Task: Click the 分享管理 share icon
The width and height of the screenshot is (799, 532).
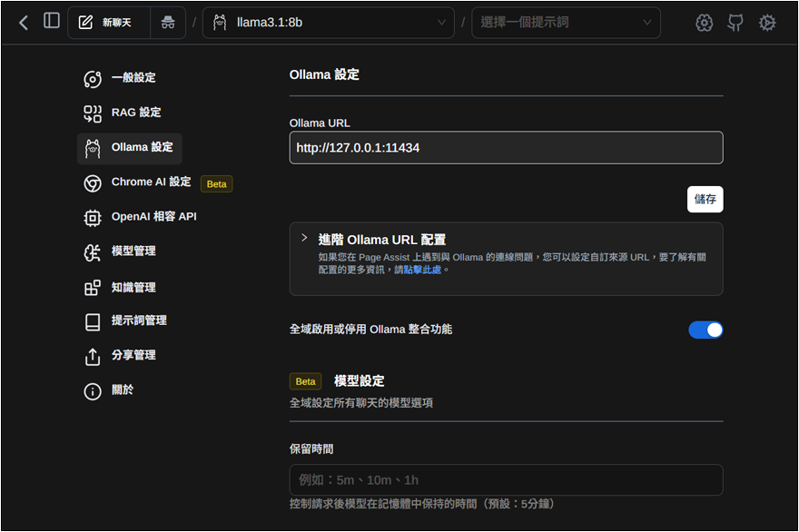Action: [x=93, y=357]
